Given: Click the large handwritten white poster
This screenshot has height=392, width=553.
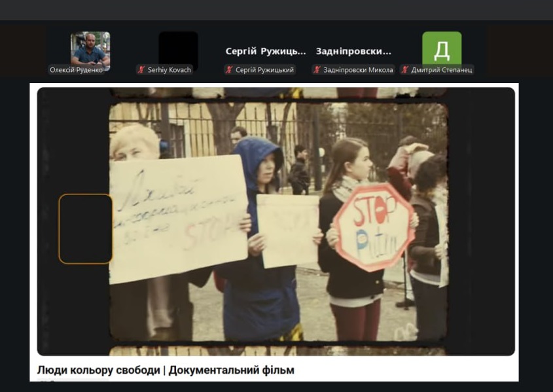Looking at the screenshot, I should click(177, 219).
